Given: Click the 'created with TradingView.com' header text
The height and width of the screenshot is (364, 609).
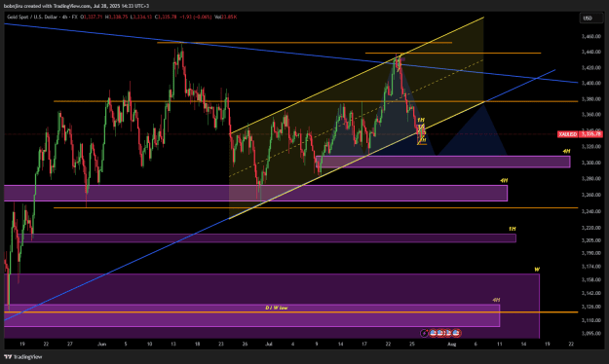Looking at the screenshot, I should [57, 6].
